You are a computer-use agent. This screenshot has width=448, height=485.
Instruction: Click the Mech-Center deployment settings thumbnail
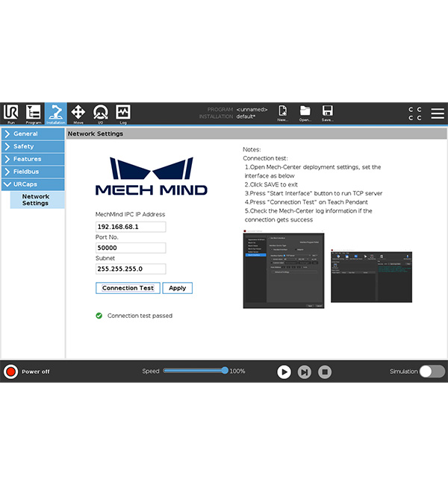pyautogui.click(x=284, y=269)
